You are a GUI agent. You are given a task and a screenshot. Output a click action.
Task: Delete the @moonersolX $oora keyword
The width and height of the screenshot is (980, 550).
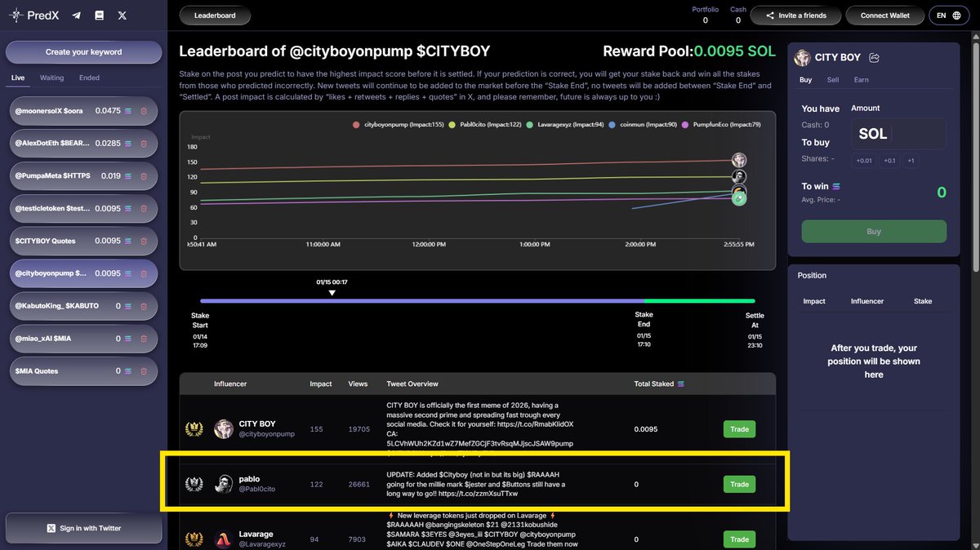pyautogui.click(x=144, y=111)
